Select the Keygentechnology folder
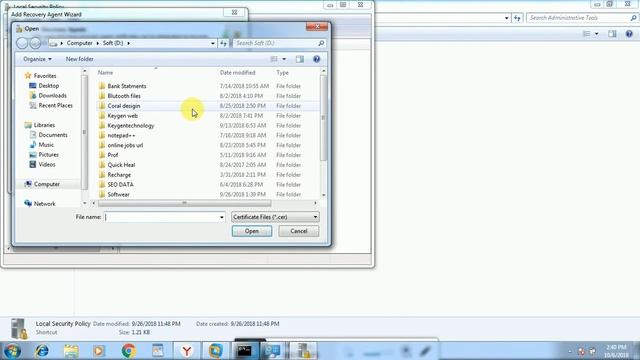Screen dimensions: 640x360 click(x=131, y=125)
